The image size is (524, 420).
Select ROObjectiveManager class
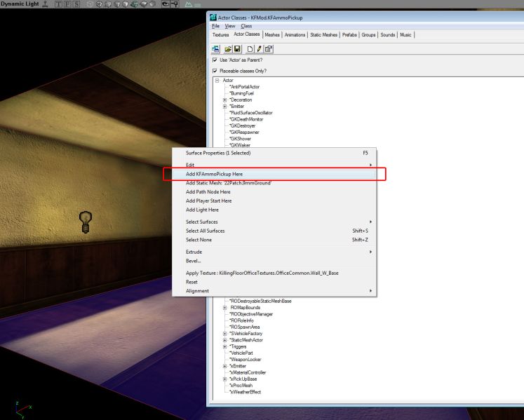(251, 314)
